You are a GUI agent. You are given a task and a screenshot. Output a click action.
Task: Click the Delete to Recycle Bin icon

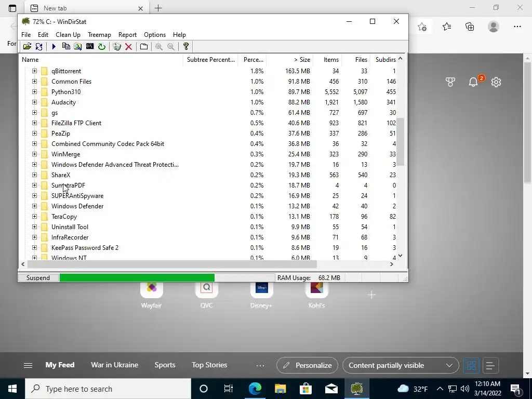117,46
